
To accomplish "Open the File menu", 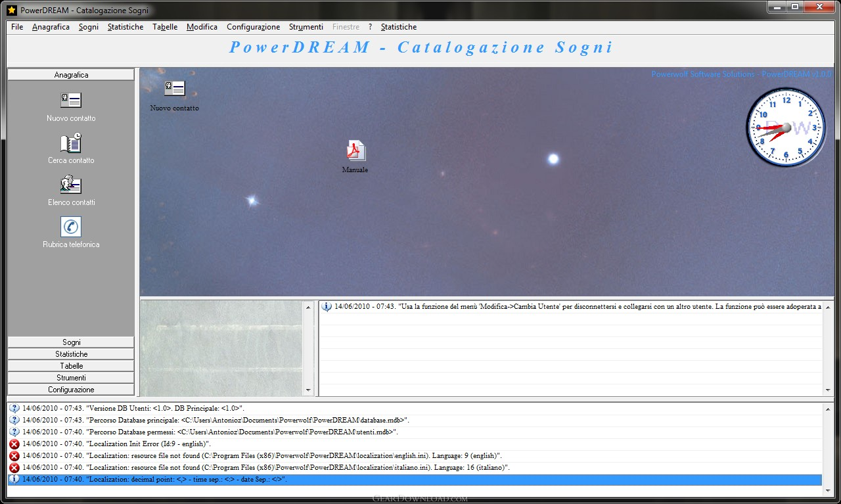I will point(17,27).
